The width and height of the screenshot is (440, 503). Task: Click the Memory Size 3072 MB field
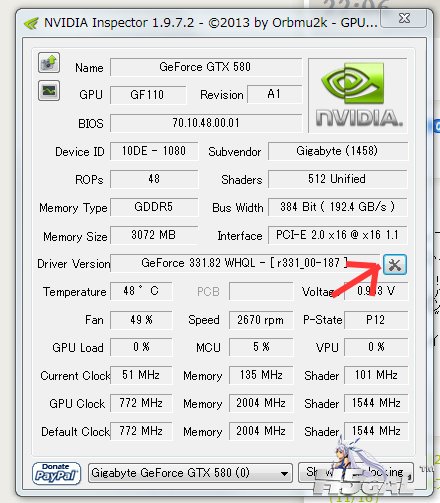(x=154, y=235)
